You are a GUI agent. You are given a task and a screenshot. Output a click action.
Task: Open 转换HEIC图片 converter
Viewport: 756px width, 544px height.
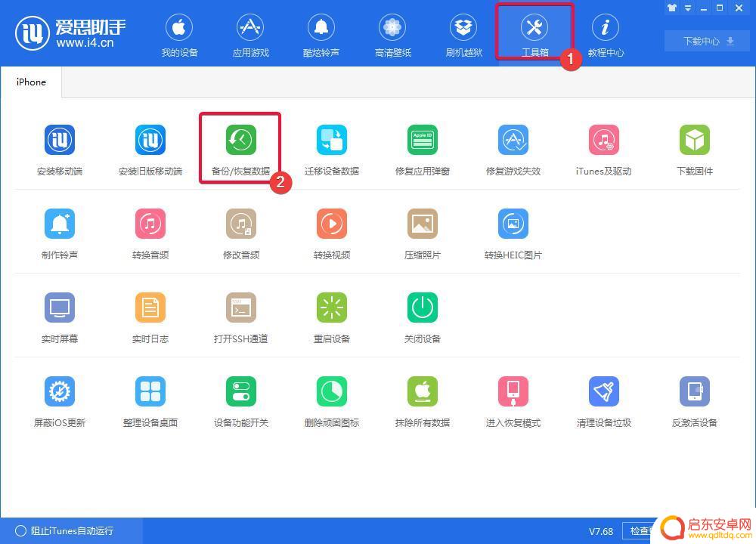(x=513, y=233)
